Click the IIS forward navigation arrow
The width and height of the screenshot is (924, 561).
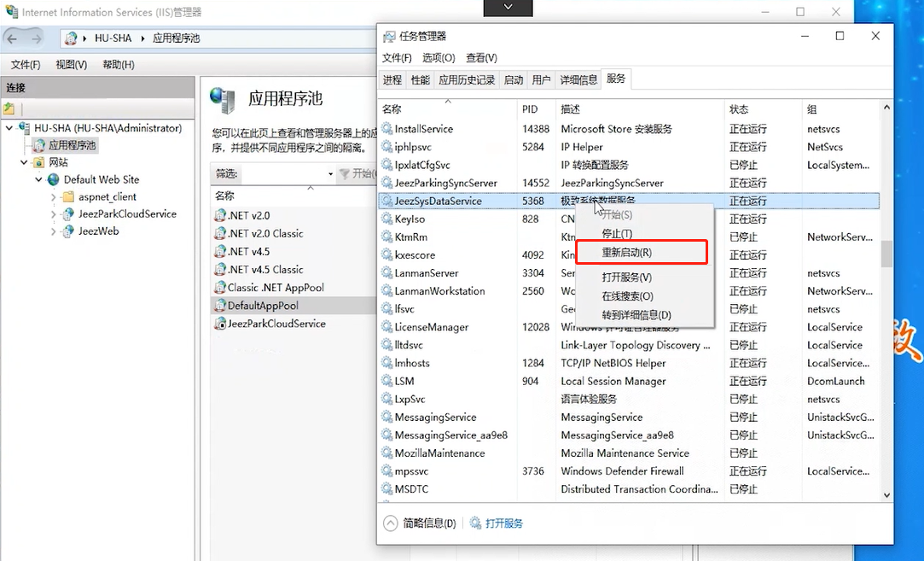click(37, 38)
